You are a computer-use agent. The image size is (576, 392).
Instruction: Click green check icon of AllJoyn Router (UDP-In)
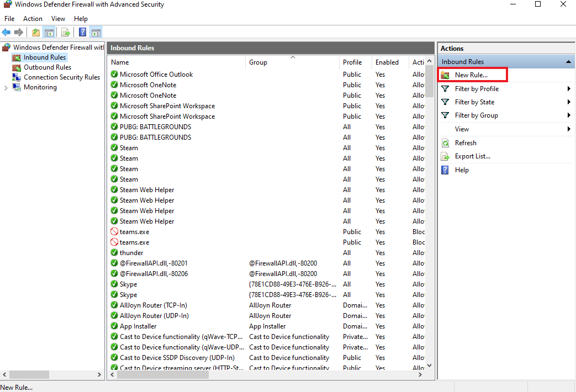click(x=114, y=315)
